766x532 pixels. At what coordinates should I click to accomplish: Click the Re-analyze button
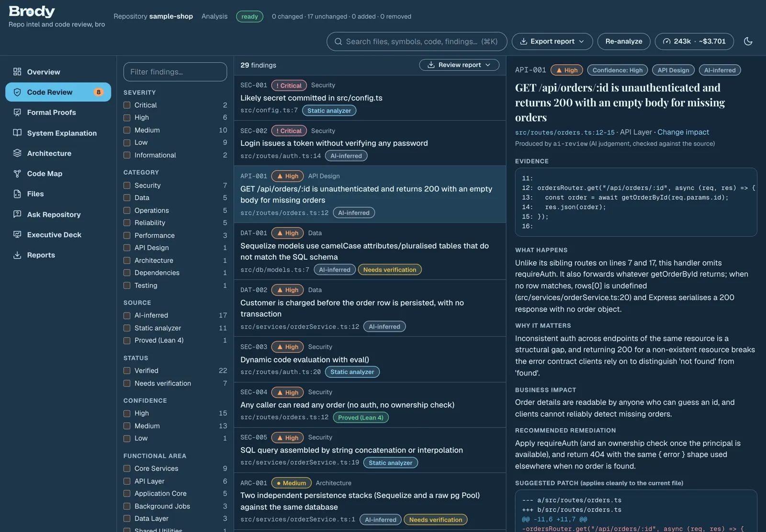click(x=624, y=42)
